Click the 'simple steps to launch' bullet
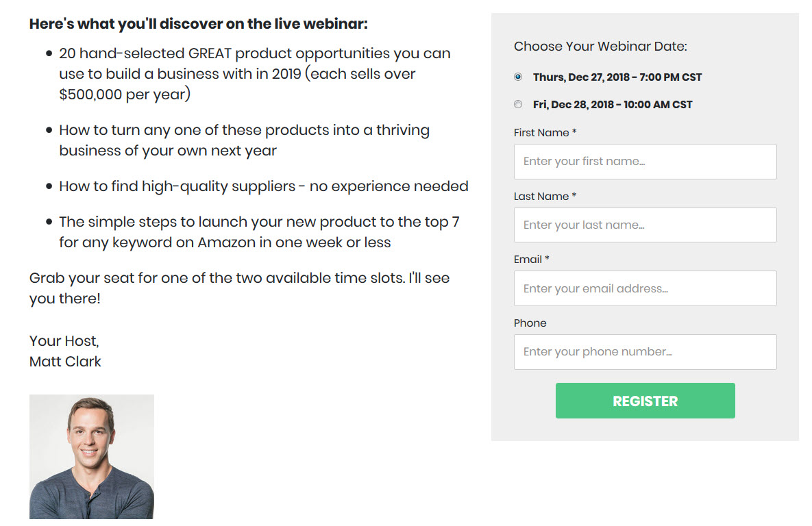The width and height of the screenshot is (812, 526). pos(258,232)
